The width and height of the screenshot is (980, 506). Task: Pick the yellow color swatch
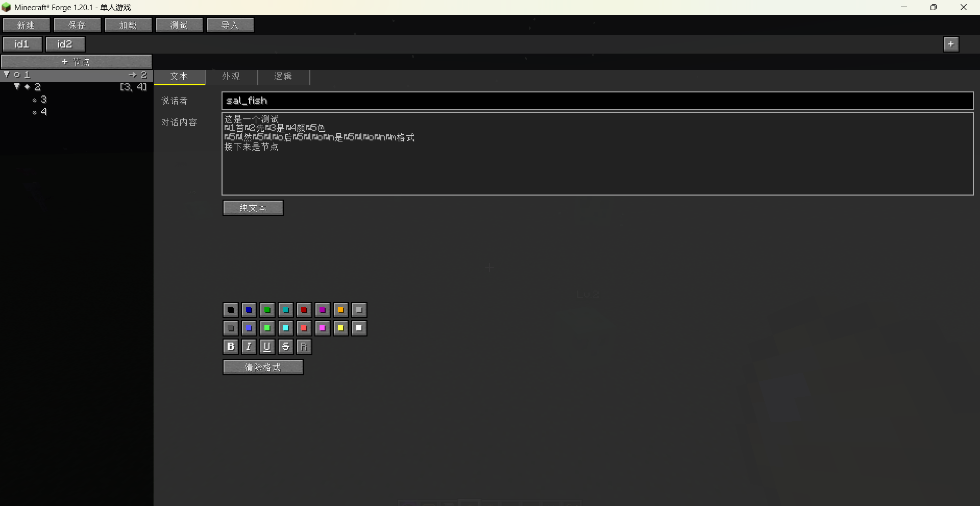341,328
